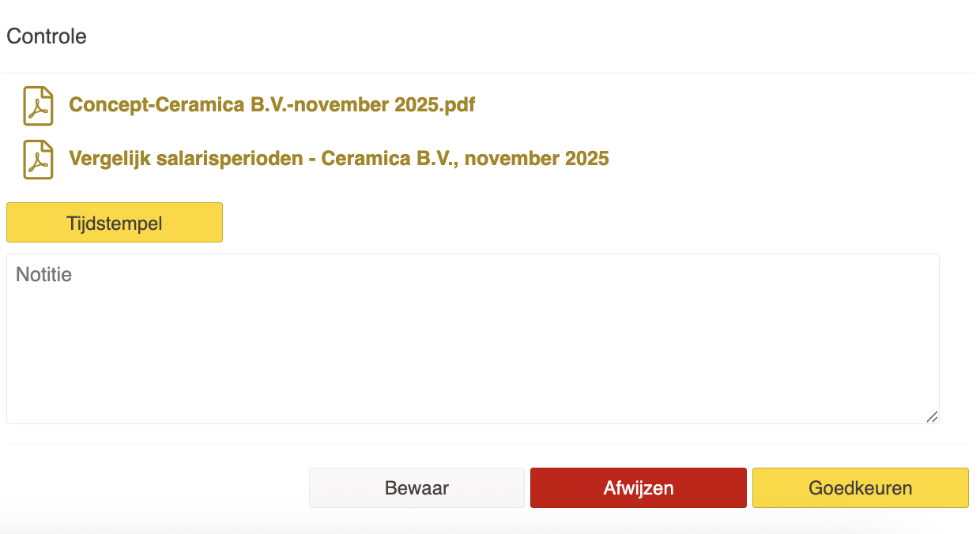Screen dimensions: 980x534
Task: Reject via the red Afwijzen button
Action: coord(638,487)
